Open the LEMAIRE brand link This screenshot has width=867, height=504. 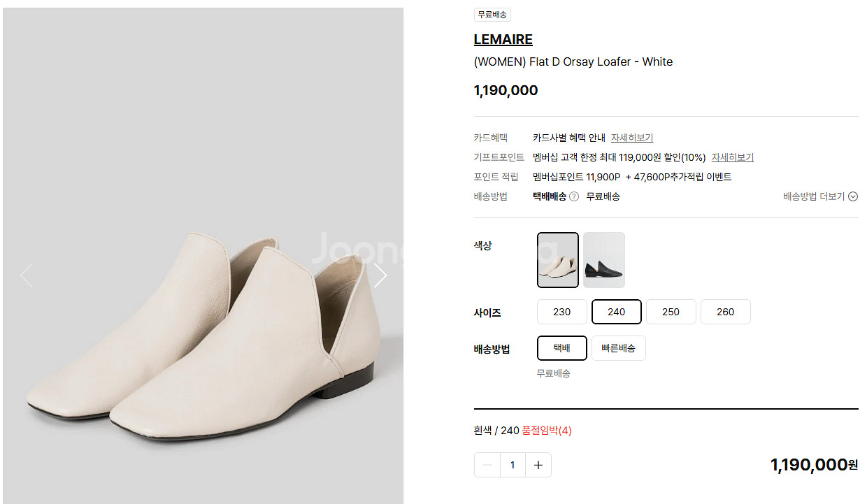coord(503,39)
